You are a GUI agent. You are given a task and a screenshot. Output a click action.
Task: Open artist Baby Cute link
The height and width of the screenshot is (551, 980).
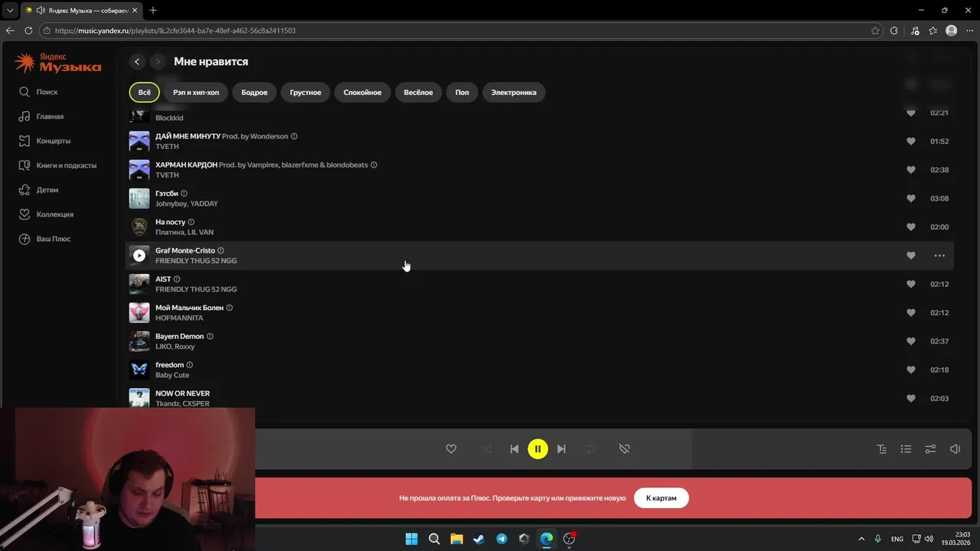(x=172, y=376)
